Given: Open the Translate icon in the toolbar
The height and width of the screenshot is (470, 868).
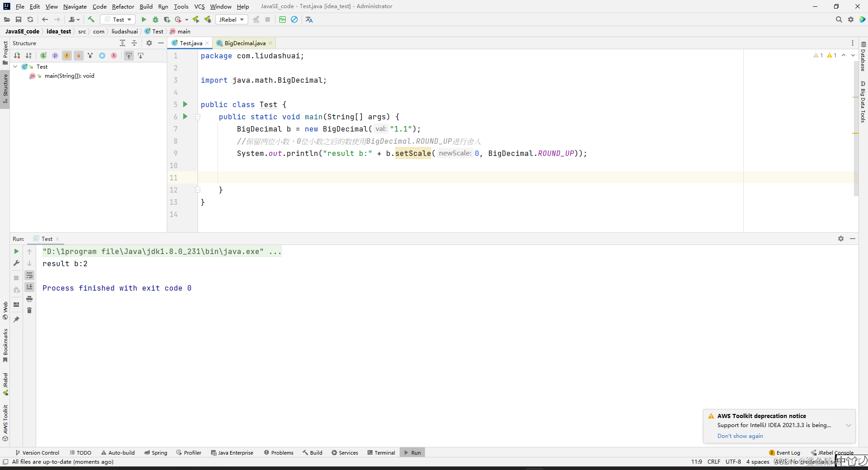Looking at the screenshot, I should [309, 19].
